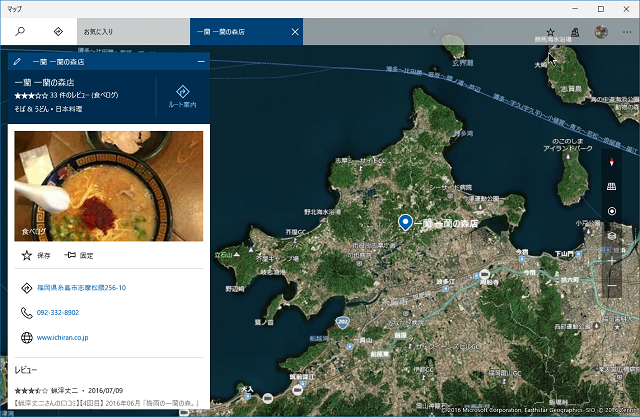This screenshot has height=417, width=640.
Task: Click the phone icon beside the number
Action: click(27, 313)
